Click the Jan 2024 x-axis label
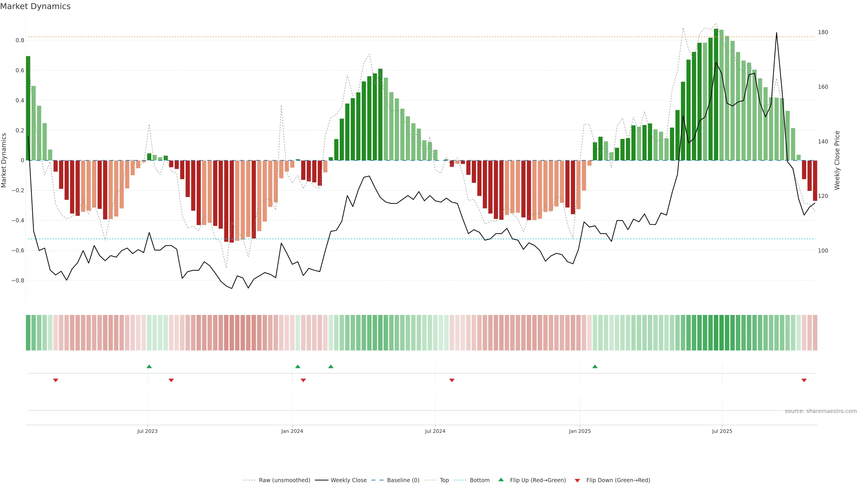The image size is (868, 488). pos(292,431)
